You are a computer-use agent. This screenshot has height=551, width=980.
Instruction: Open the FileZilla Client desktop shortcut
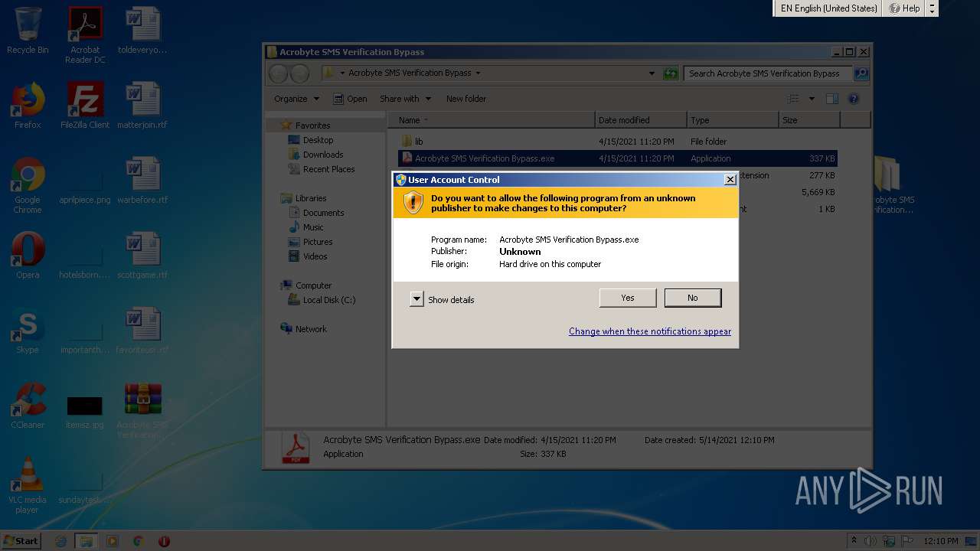tap(85, 106)
